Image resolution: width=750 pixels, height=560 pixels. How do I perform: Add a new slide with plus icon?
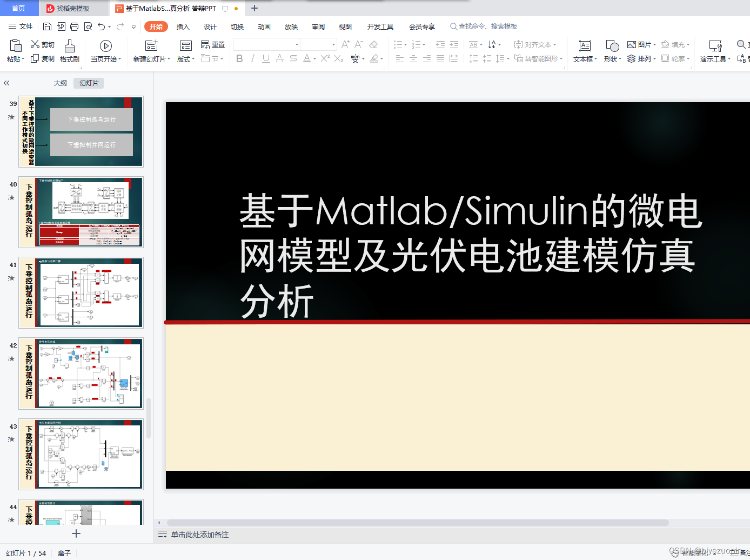pyautogui.click(x=76, y=534)
